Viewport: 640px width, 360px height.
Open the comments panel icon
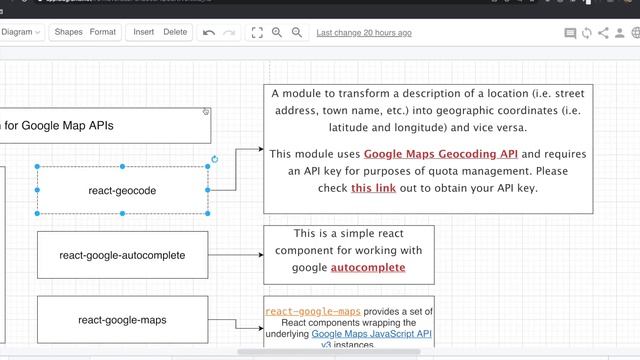pos(570,33)
